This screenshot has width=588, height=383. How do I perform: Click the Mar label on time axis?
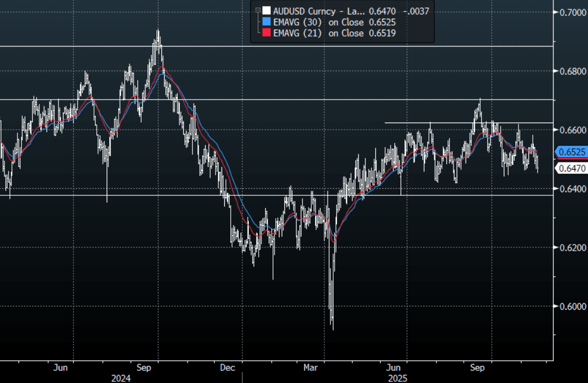coord(311,368)
